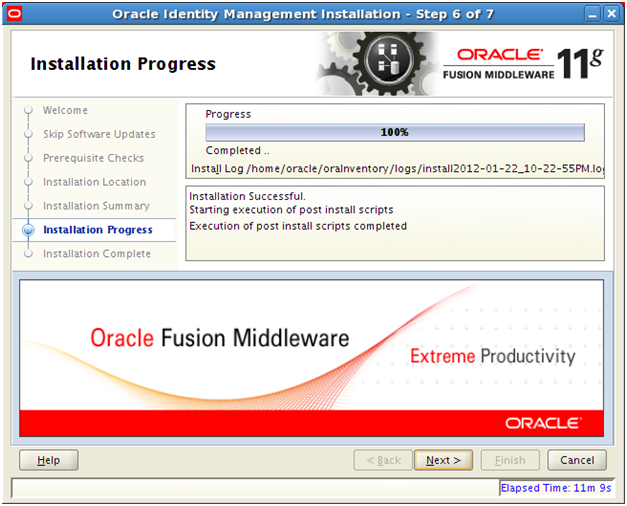Select the Installation Complete step
This screenshot has width=627, height=506.
point(97,254)
